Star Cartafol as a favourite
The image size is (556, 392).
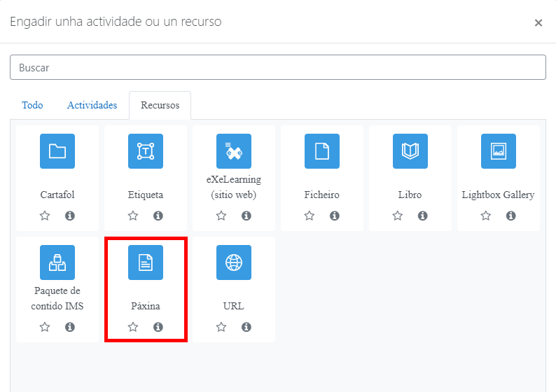pos(45,216)
